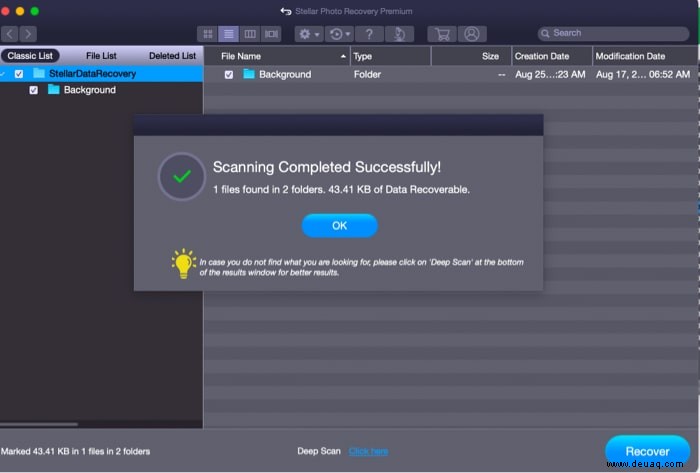This screenshot has width=700, height=473.
Task: Click the Aug 17 modification date cell
Action: point(642,75)
